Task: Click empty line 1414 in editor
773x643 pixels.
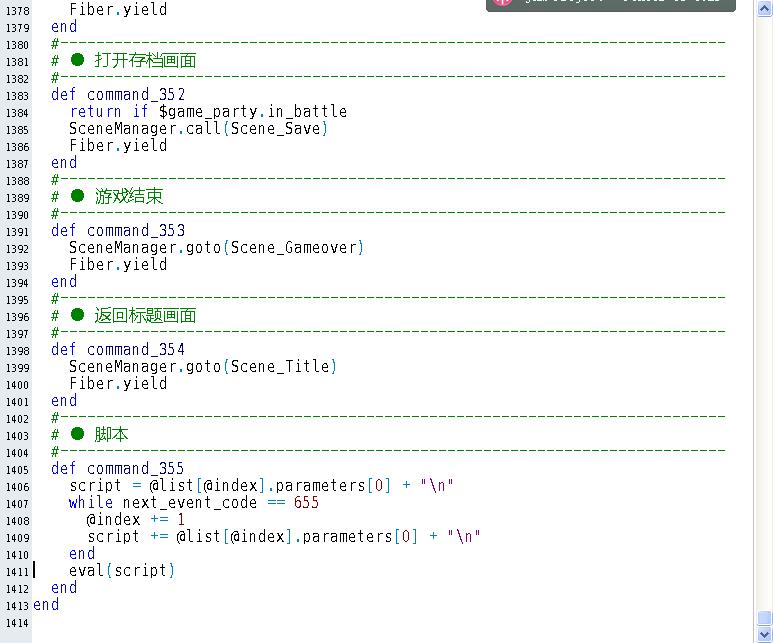Action: 392,623
